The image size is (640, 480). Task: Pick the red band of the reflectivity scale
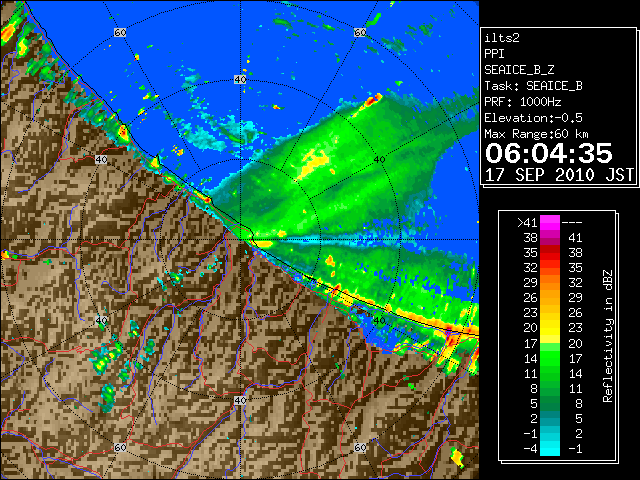click(550, 253)
